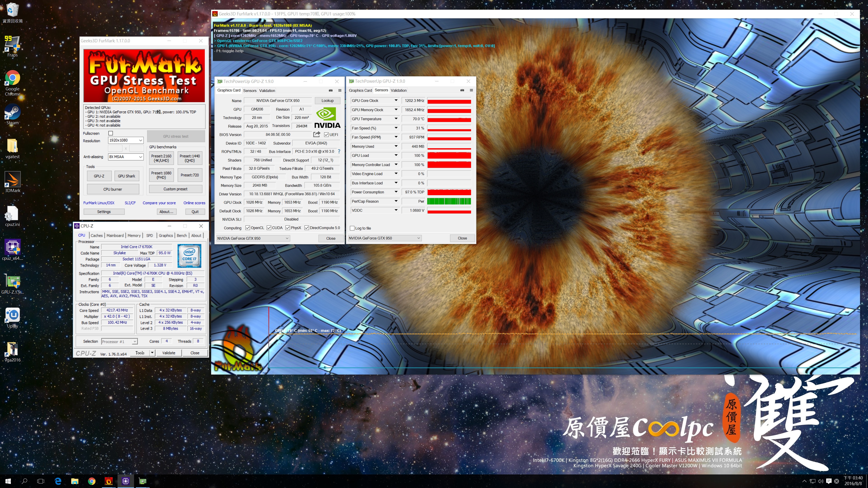The height and width of the screenshot is (488, 868).
Task: Toggle the OpenCL checkbox in GPU-Z
Action: [248, 228]
